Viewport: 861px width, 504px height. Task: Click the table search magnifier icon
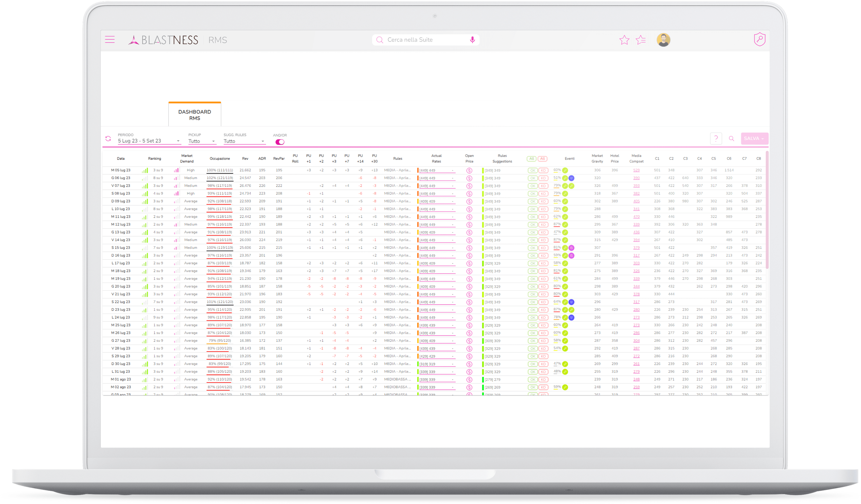click(732, 139)
